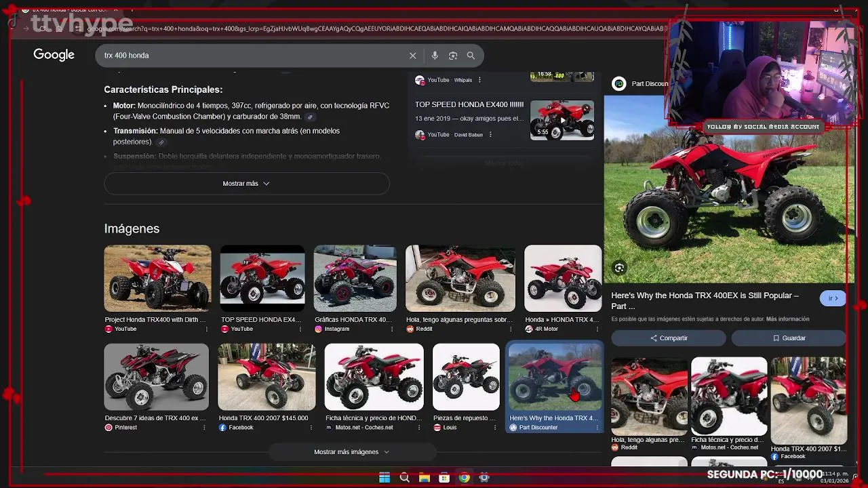Open 'Ficha técnica y precio de HOND...' image
This screenshot has width=868, height=488.
point(374,377)
